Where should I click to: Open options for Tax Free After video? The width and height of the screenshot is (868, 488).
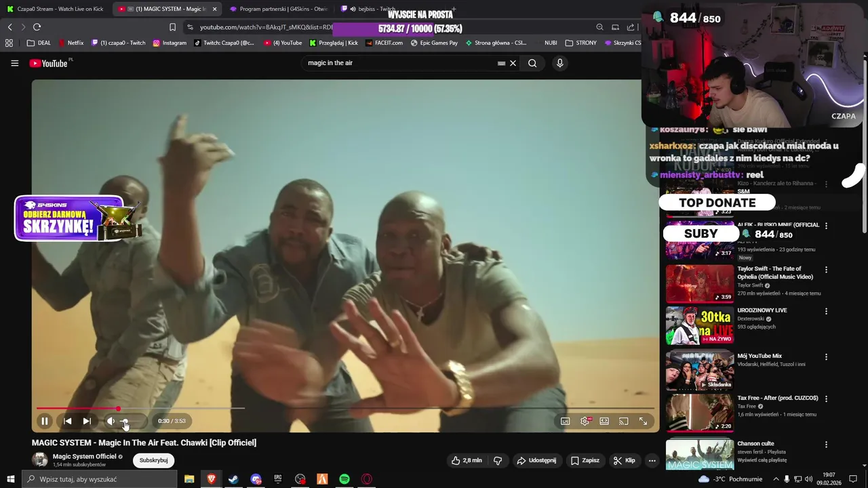pos(826,399)
